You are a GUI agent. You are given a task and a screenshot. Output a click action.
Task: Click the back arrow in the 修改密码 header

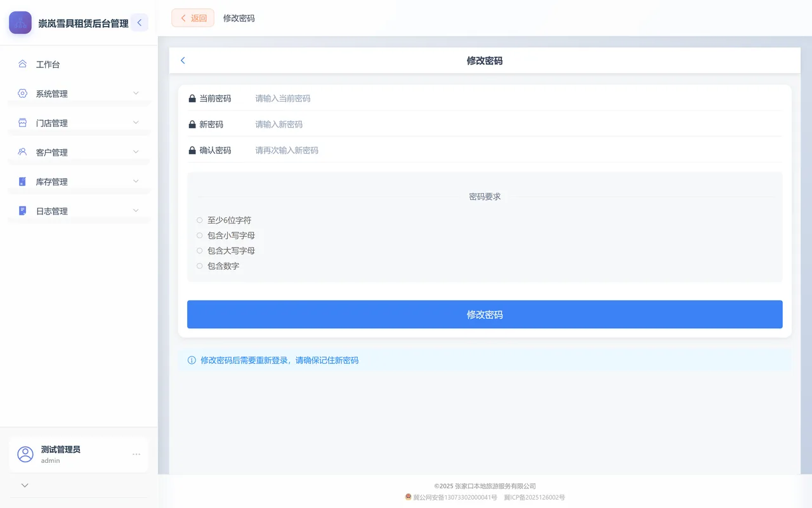(x=183, y=60)
